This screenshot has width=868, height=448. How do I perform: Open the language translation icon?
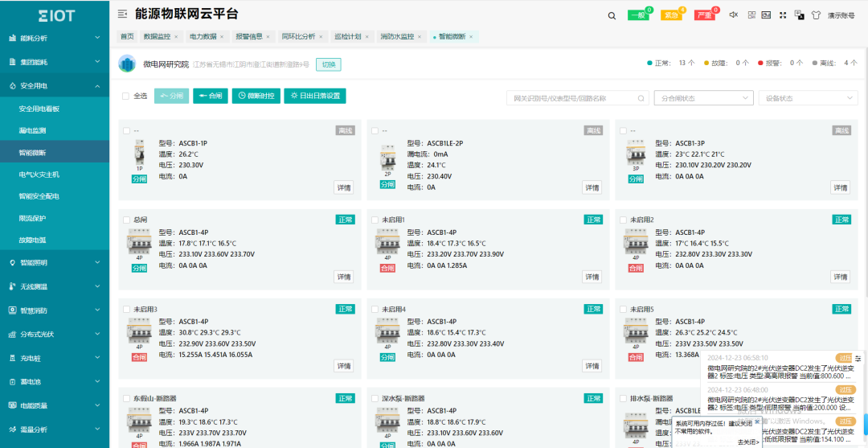click(x=800, y=15)
